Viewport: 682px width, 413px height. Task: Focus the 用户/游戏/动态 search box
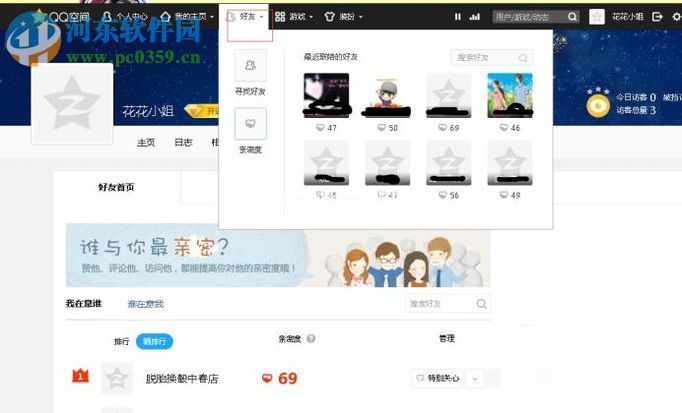point(529,17)
